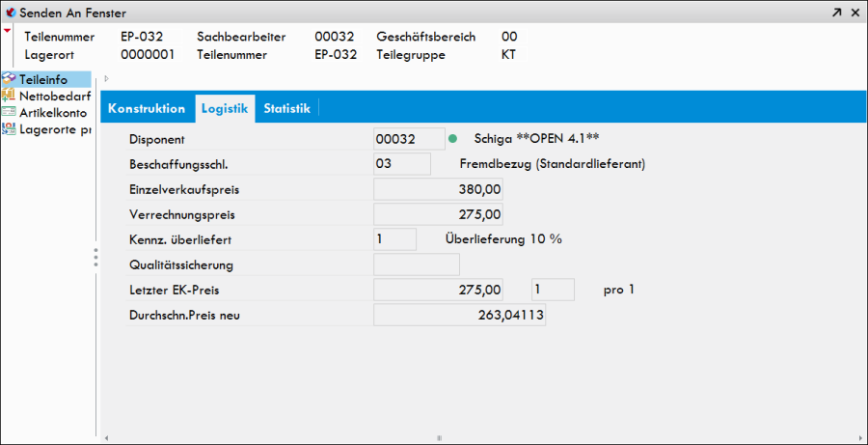Open the Statistik tab
Image resolution: width=868 pixels, height=445 pixels.
[x=286, y=108]
